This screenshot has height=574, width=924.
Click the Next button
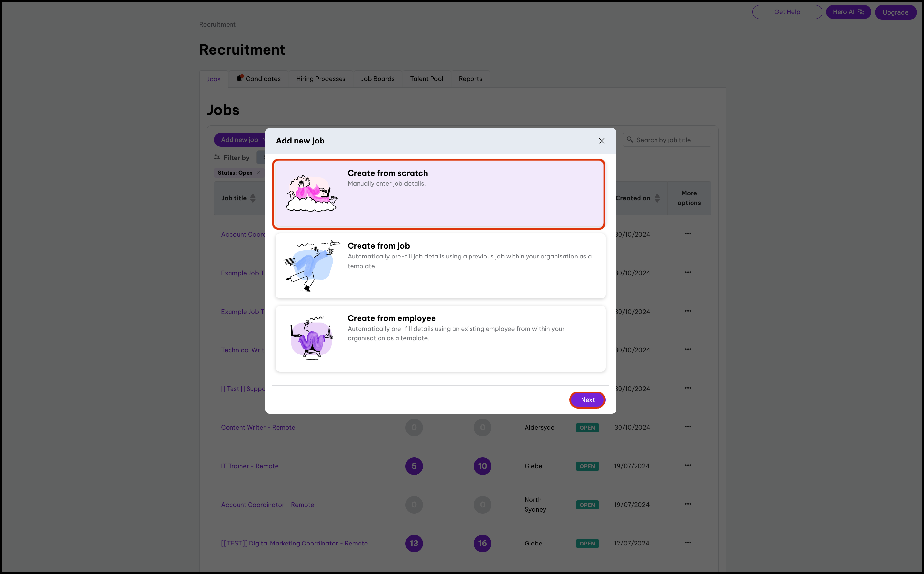pos(587,400)
